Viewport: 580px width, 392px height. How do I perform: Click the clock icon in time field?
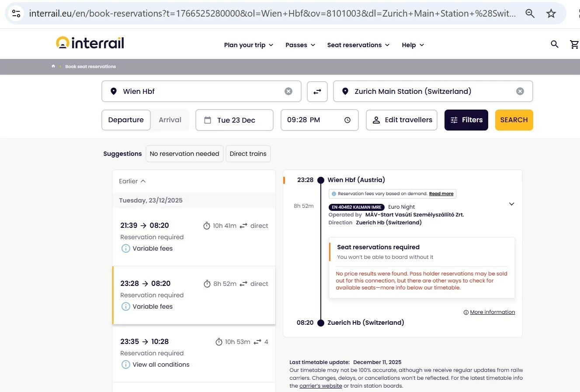347,120
